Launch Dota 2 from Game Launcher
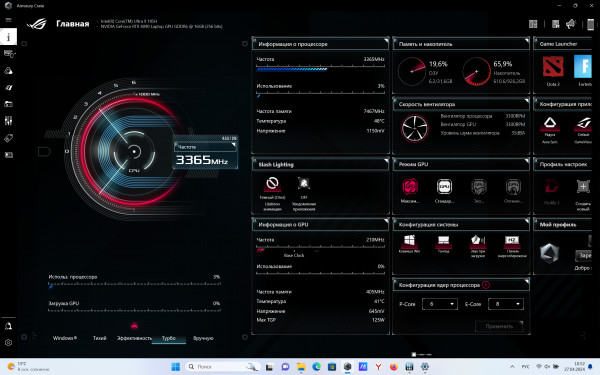Image resolution: width=600 pixels, height=375 pixels. coord(553,67)
